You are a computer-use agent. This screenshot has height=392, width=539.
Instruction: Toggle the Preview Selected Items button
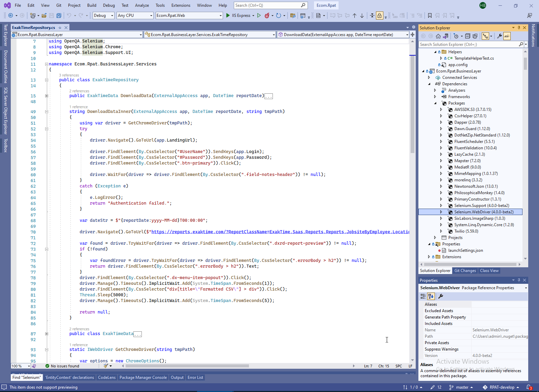tap(507, 36)
